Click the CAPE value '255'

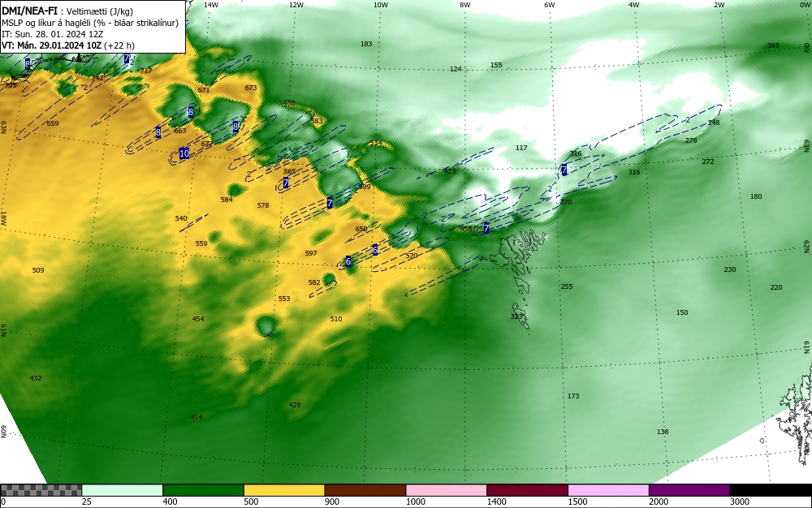[x=567, y=286]
